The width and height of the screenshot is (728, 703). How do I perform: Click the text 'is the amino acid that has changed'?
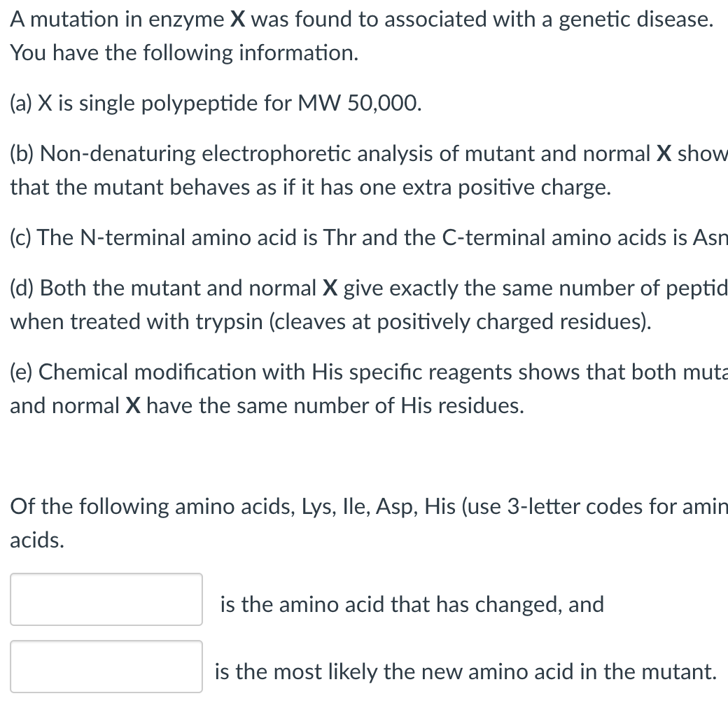[x=412, y=604]
